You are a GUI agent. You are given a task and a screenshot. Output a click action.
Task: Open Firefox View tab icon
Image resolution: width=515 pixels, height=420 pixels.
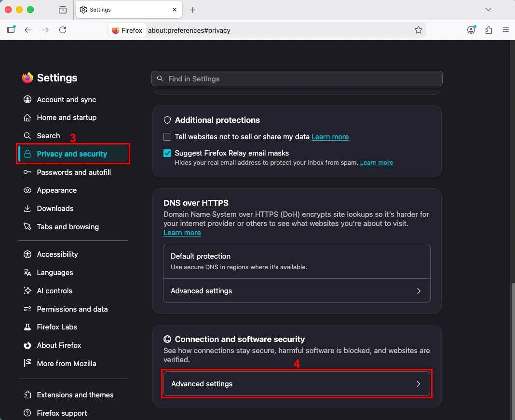click(x=63, y=10)
